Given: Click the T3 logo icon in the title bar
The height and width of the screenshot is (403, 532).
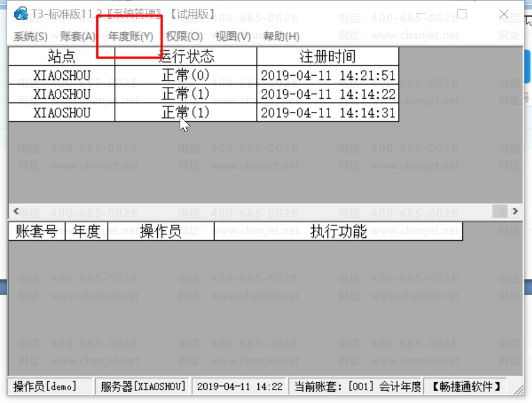Looking at the screenshot, I should [21, 13].
